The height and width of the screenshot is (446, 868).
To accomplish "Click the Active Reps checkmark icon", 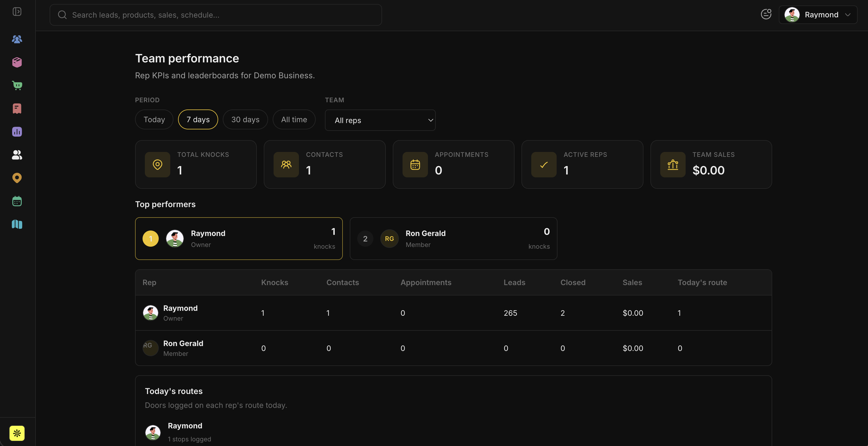I will (x=544, y=165).
